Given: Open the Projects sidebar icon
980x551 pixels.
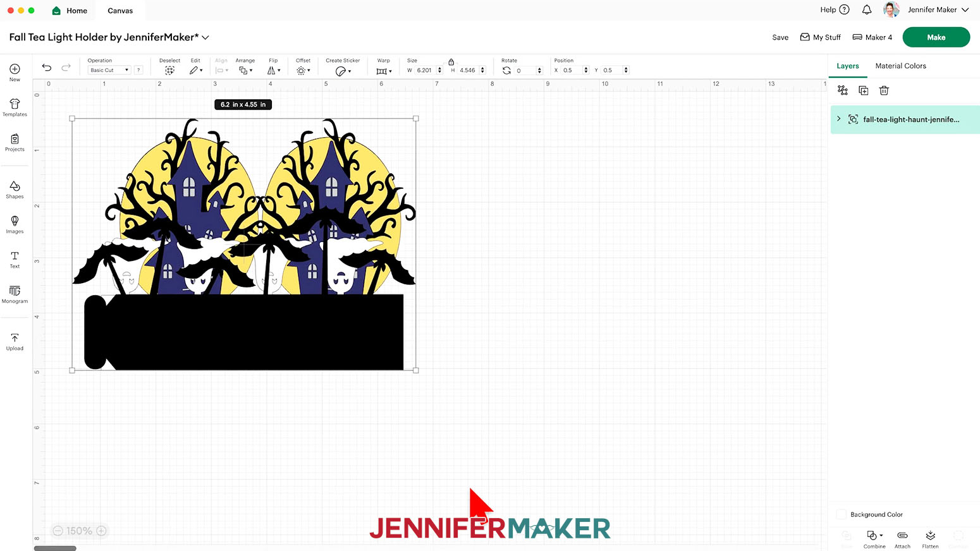Looking at the screenshot, I should 15,142.
